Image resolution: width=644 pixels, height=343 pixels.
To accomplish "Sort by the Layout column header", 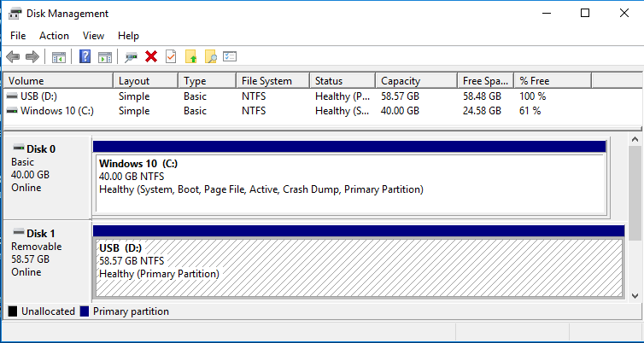I will (146, 81).
